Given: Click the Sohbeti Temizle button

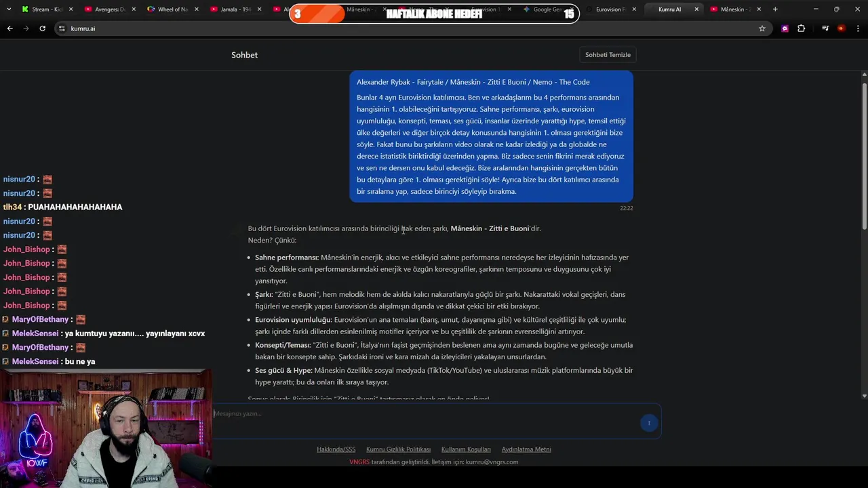Looking at the screenshot, I should [608, 55].
